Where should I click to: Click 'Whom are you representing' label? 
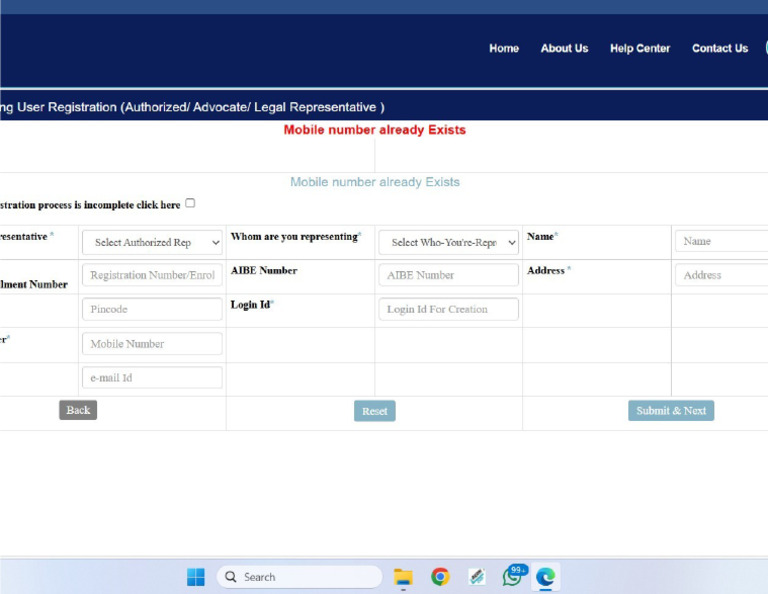[295, 237]
